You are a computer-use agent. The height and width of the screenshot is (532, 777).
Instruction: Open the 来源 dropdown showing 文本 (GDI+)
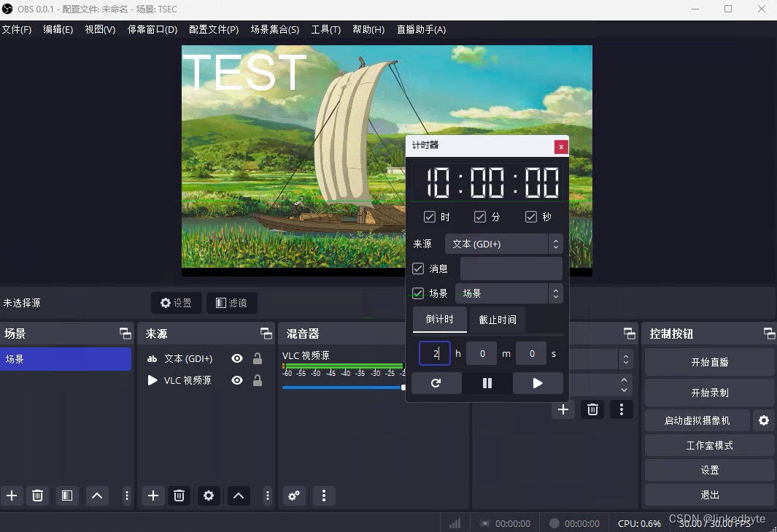click(x=503, y=244)
